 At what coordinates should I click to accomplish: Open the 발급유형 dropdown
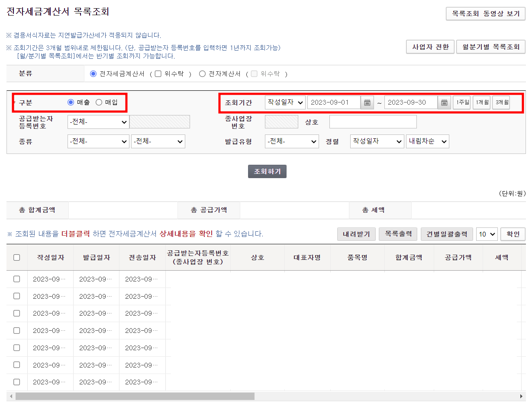click(291, 141)
